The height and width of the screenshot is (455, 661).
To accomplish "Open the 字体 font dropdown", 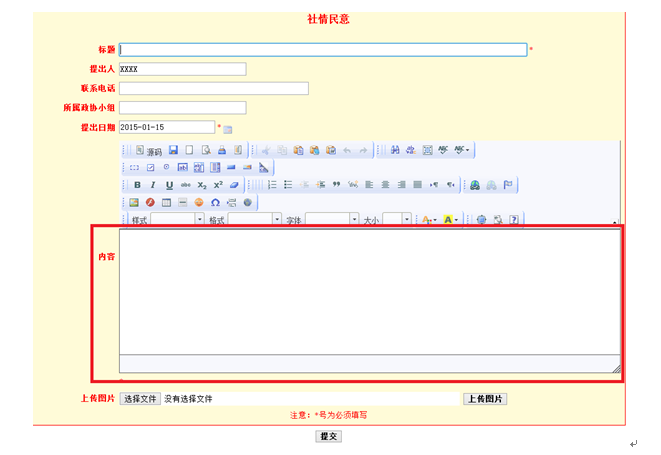I will [353, 219].
